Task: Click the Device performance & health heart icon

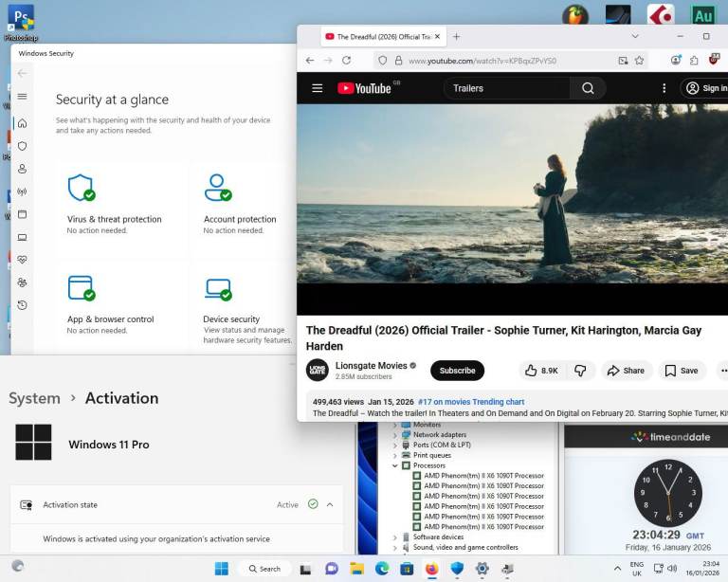Action: coord(22,260)
